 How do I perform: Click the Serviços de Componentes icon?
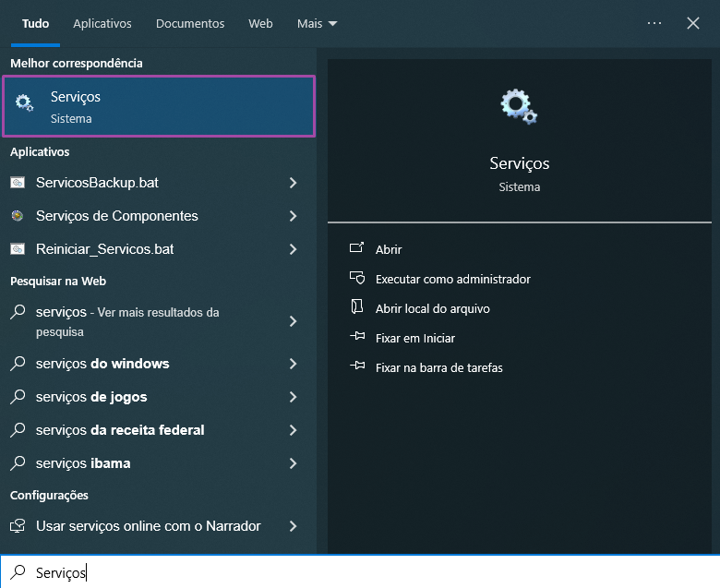tap(18, 216)
